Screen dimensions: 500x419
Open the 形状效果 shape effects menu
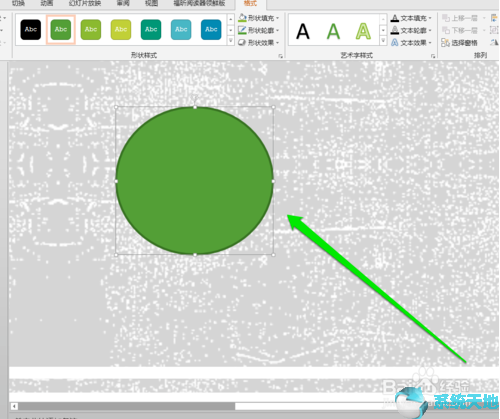click(259, 43)
